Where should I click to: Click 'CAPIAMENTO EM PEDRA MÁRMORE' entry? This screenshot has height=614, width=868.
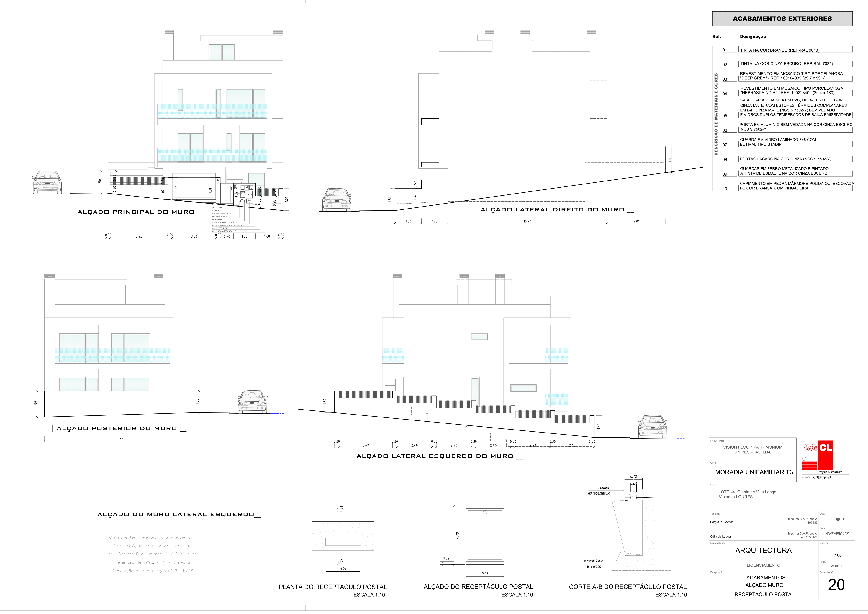point(797,186)
